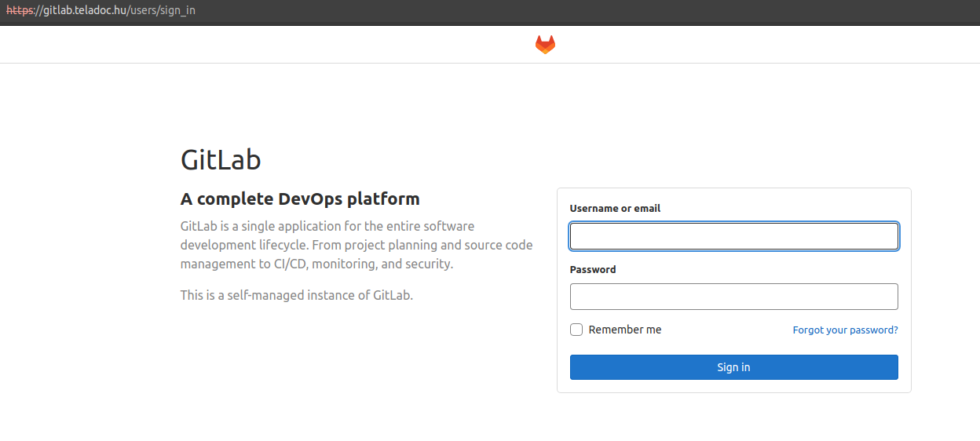980x441 pixels.
Task: Click into the Password input box
Action: pyautogui.click(x=733, y=297)
